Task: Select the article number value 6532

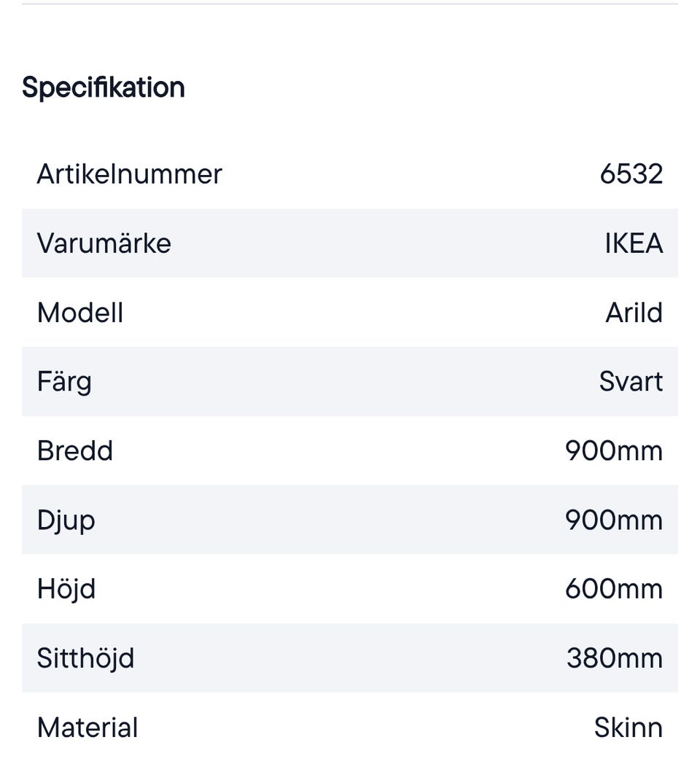Action: (x=631, y=174)
